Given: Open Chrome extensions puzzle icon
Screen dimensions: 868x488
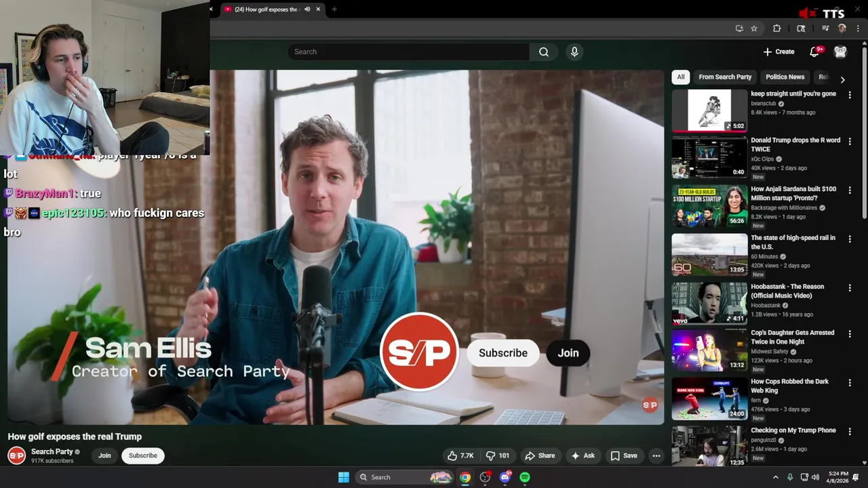Looking at the screenshot, I should click(776, 28).
